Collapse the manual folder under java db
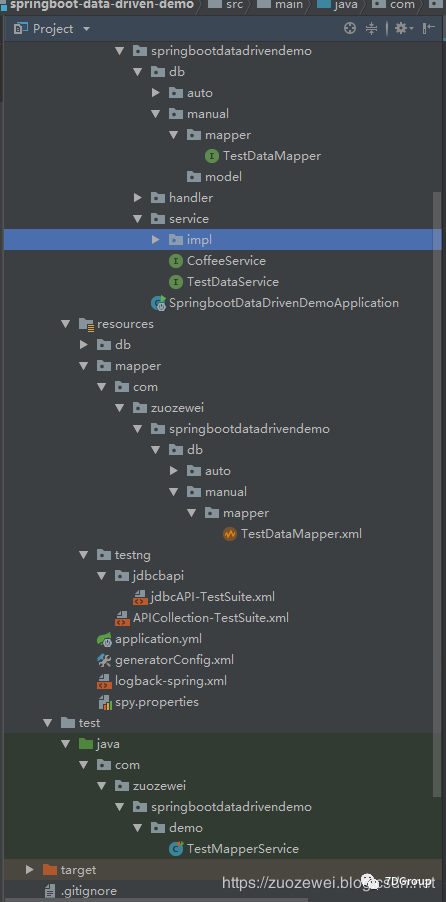 pos(155,114)
